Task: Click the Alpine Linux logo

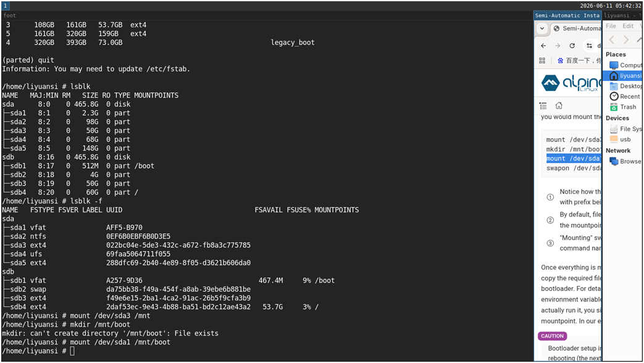Action: (x=571, y=83)
